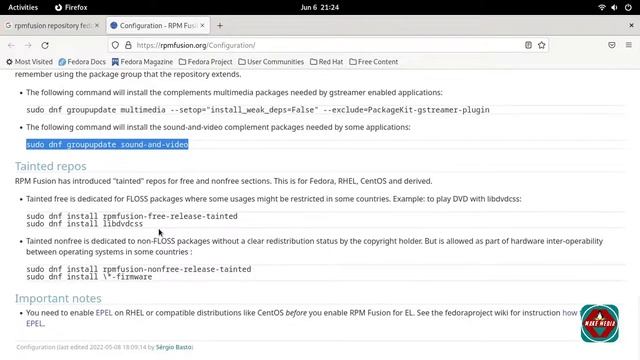The image size is (640, 360).
Task: Open the power menu icon in top bar
Action: coord(628,7)
